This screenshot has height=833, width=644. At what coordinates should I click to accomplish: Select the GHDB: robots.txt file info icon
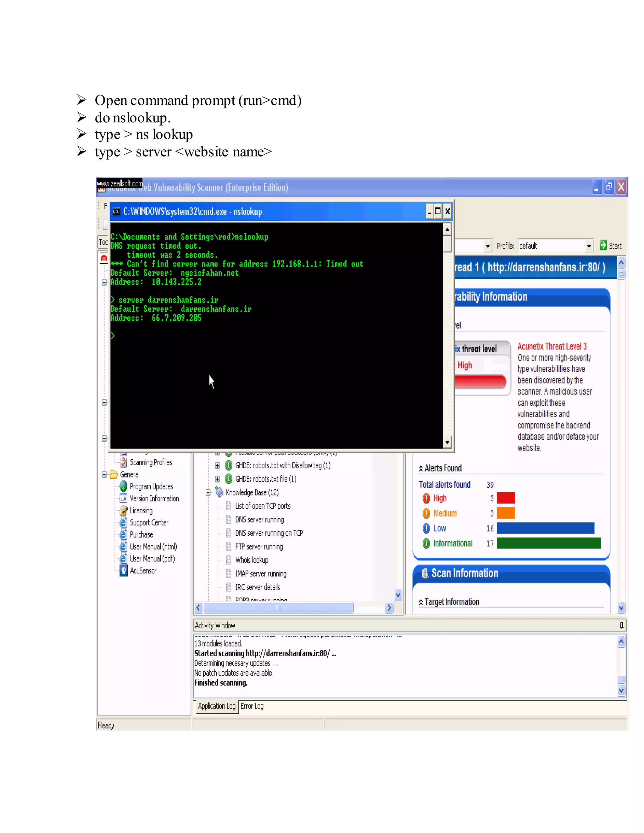point(229,479)
